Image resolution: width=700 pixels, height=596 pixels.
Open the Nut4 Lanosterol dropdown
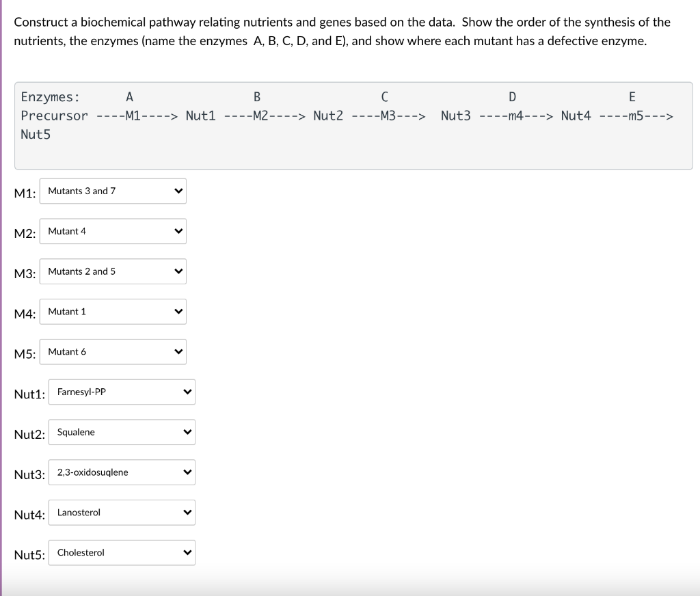tap(122, 513)
